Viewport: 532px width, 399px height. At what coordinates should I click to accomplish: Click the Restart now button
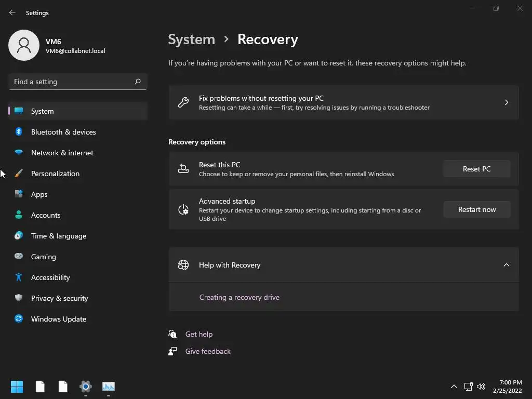pyautogui.click(x=476, y=209)
